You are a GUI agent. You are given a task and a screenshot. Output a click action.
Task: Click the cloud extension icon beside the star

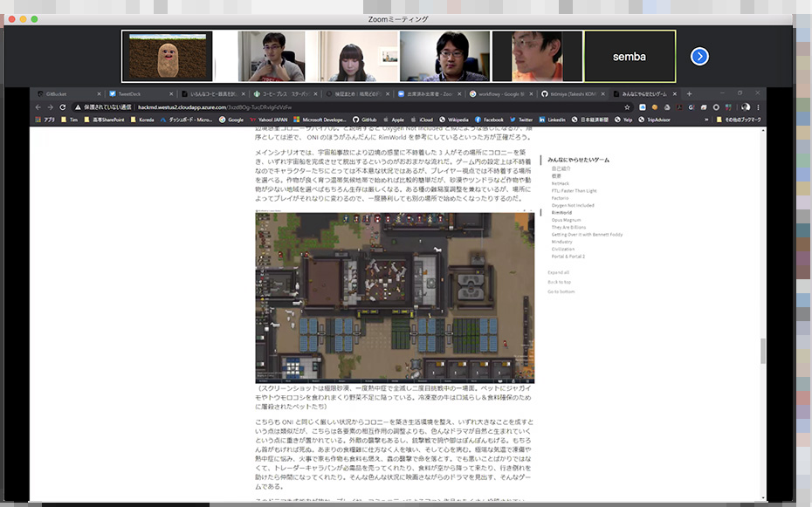tap(642, 107)
